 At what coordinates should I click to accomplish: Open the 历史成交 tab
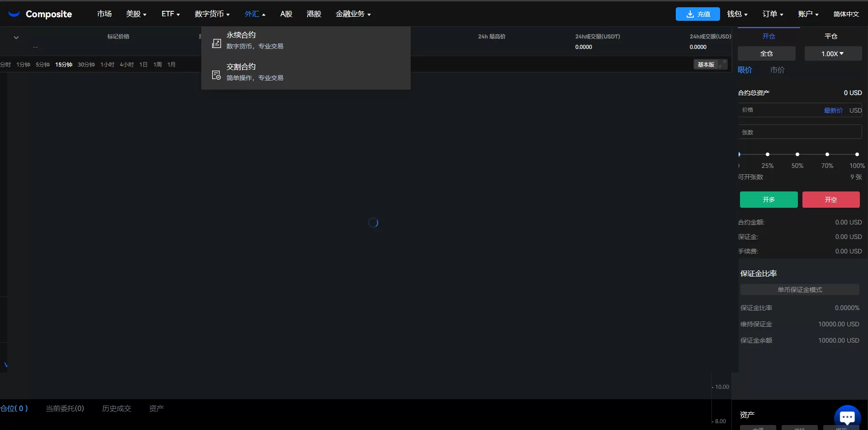click(x=116, y=408)
